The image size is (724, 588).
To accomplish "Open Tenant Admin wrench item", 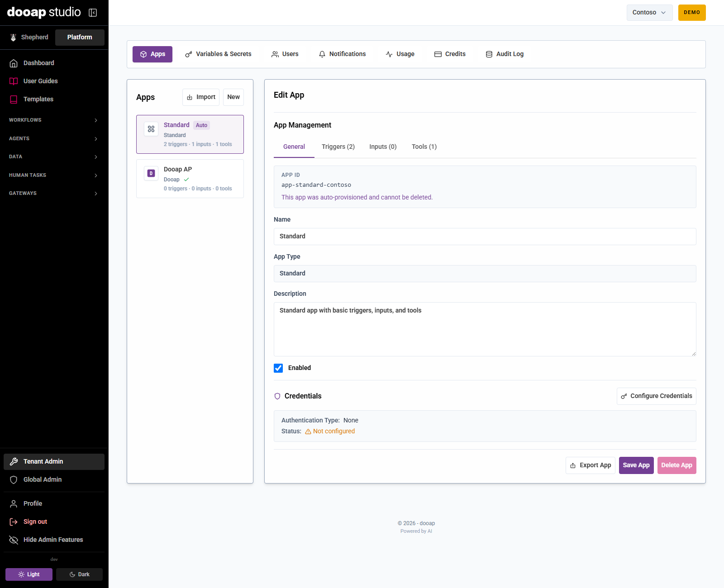I will coord(54,462).
